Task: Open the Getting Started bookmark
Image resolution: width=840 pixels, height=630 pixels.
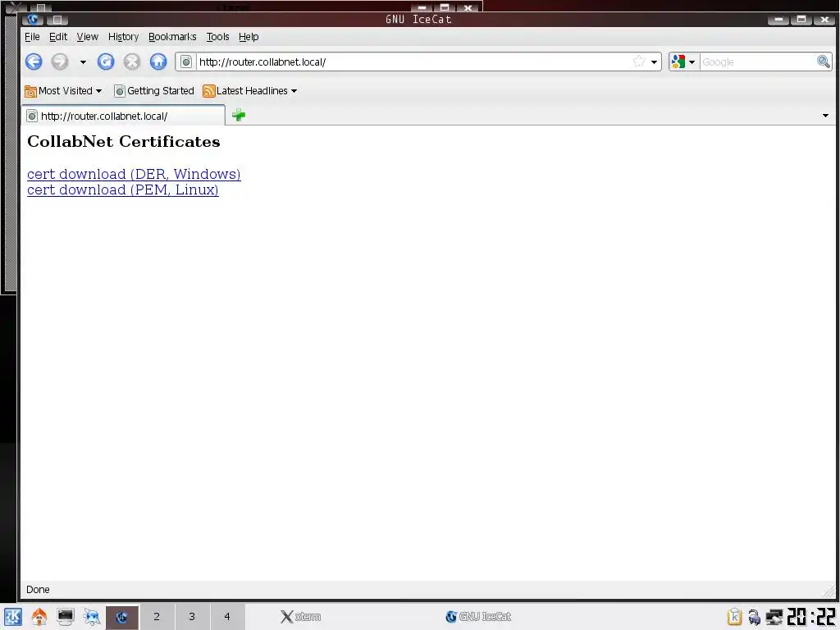Action: tap(154, 91)
